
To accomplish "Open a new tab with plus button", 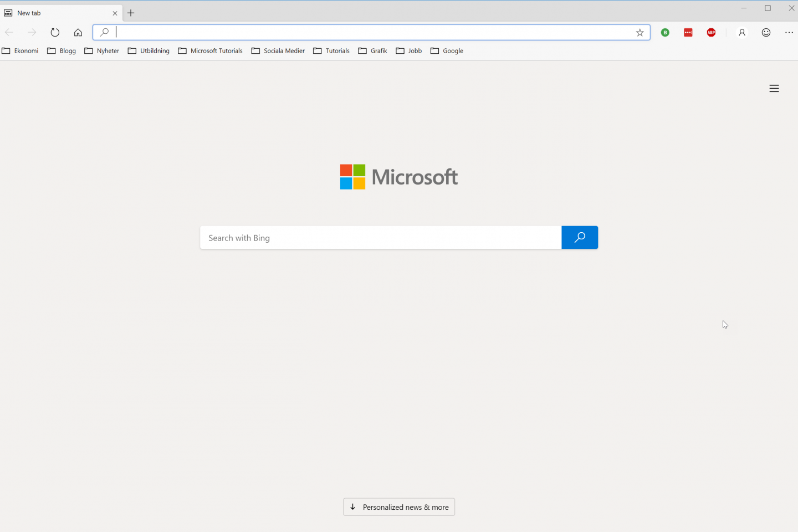I will (131, 13).
